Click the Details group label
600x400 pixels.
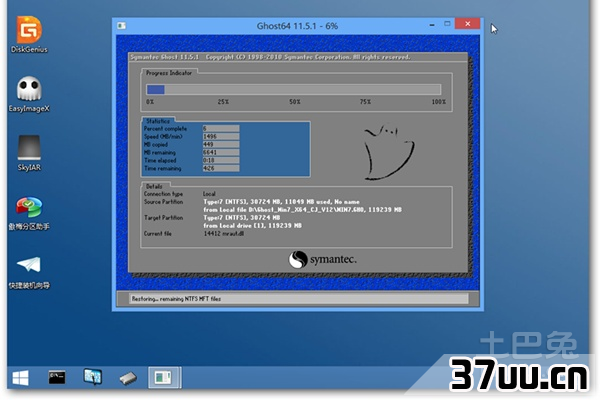pos(154,186)
